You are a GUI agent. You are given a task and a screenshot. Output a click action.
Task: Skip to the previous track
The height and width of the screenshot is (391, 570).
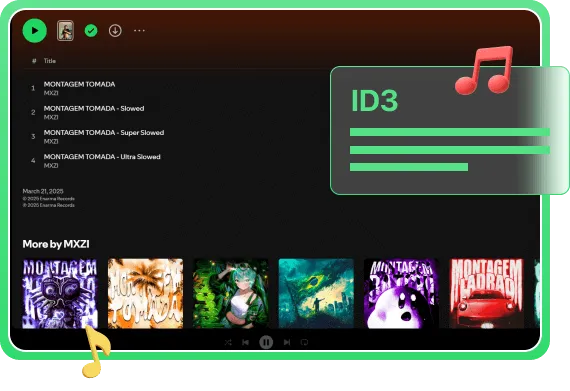click(x=245, y=342)
